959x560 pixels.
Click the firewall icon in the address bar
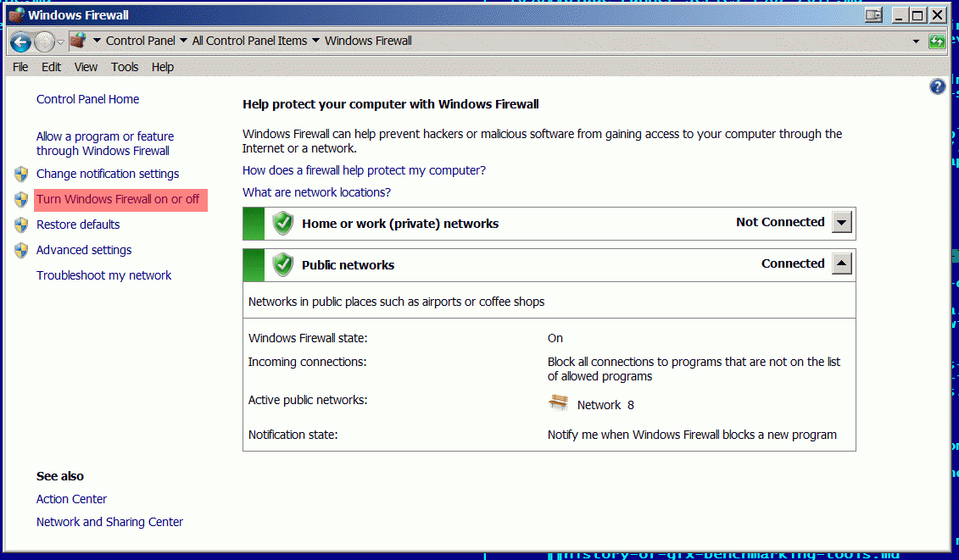click(x=78, y=41)
